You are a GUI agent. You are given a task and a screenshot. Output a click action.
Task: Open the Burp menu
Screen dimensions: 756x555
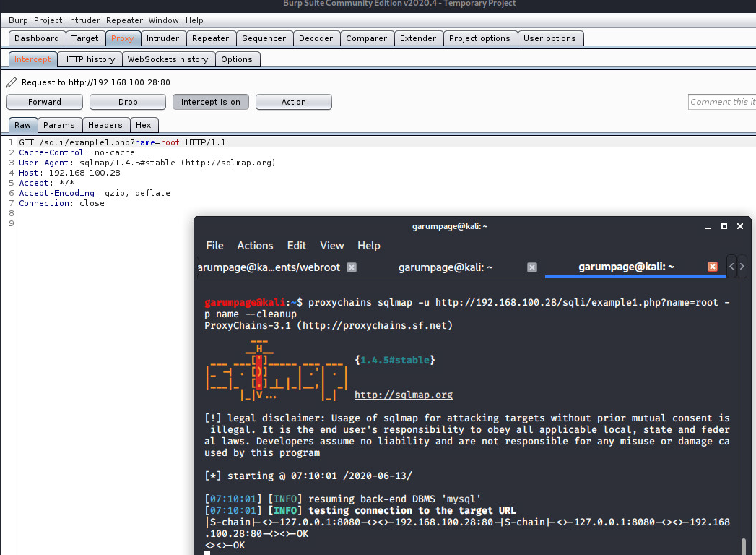point(18,20)
